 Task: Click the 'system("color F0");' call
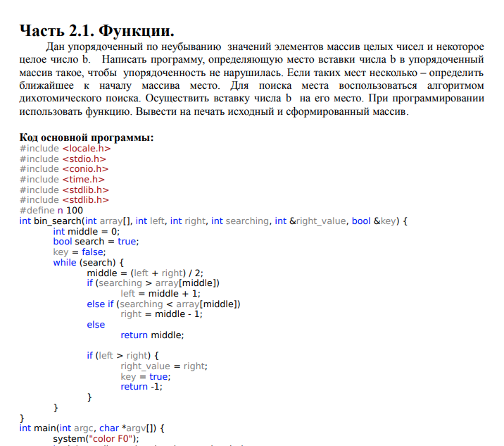click(x=96, y=439)
